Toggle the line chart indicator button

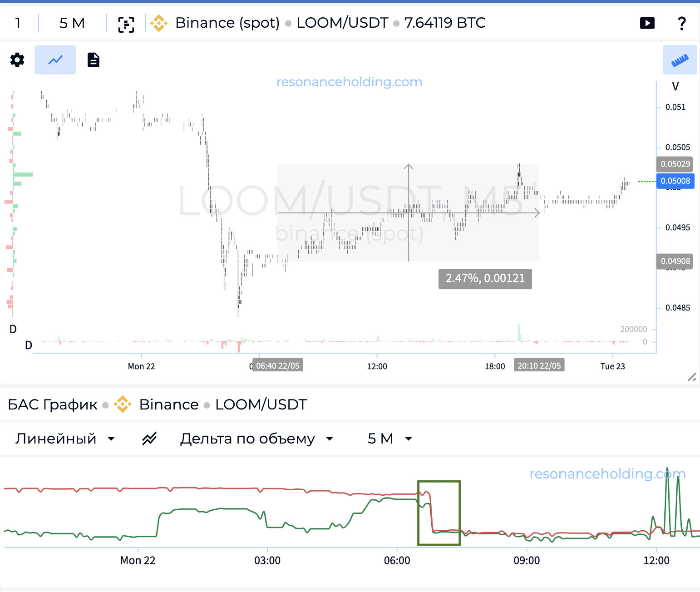coord(55,60)
